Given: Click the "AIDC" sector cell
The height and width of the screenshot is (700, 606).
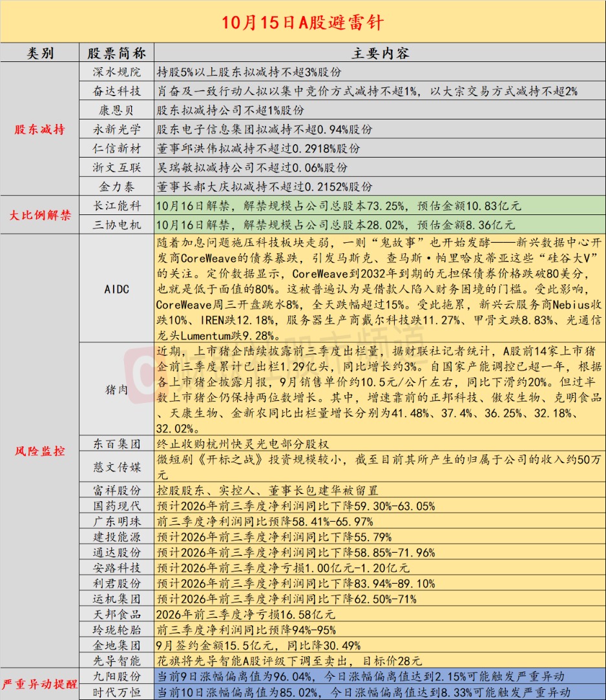Looking at the screenshot, I should 116,289.
